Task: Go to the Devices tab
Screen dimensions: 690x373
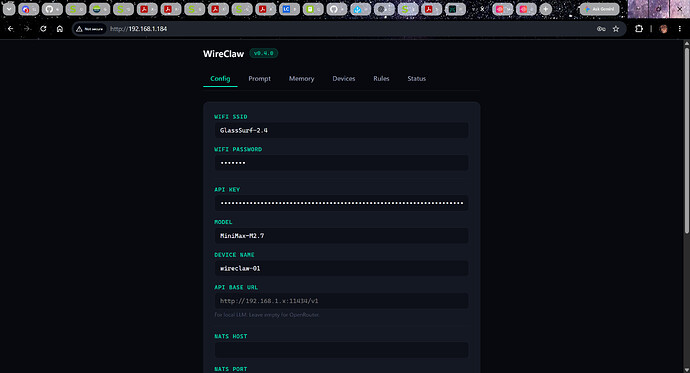Action: (344, 78)
